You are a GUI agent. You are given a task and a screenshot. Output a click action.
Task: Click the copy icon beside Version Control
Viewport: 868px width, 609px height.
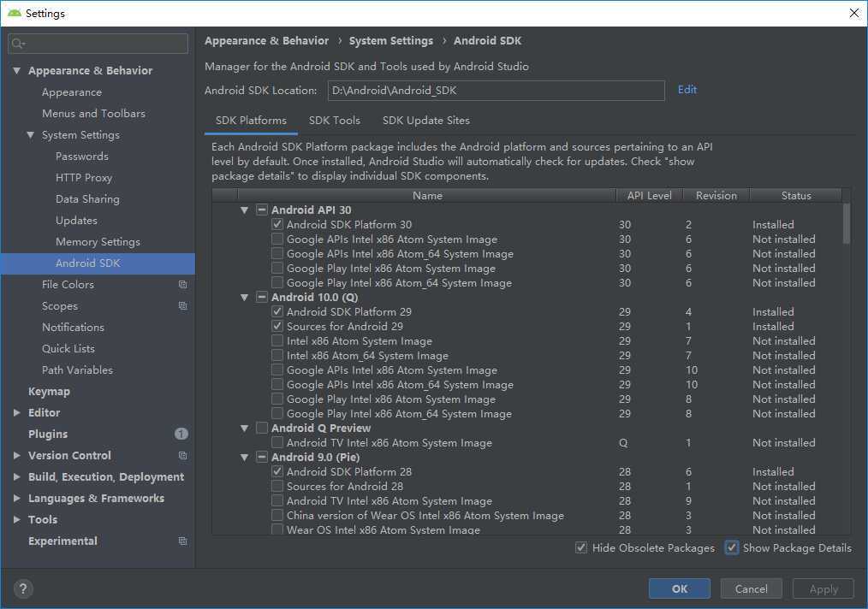click(182, 455)
